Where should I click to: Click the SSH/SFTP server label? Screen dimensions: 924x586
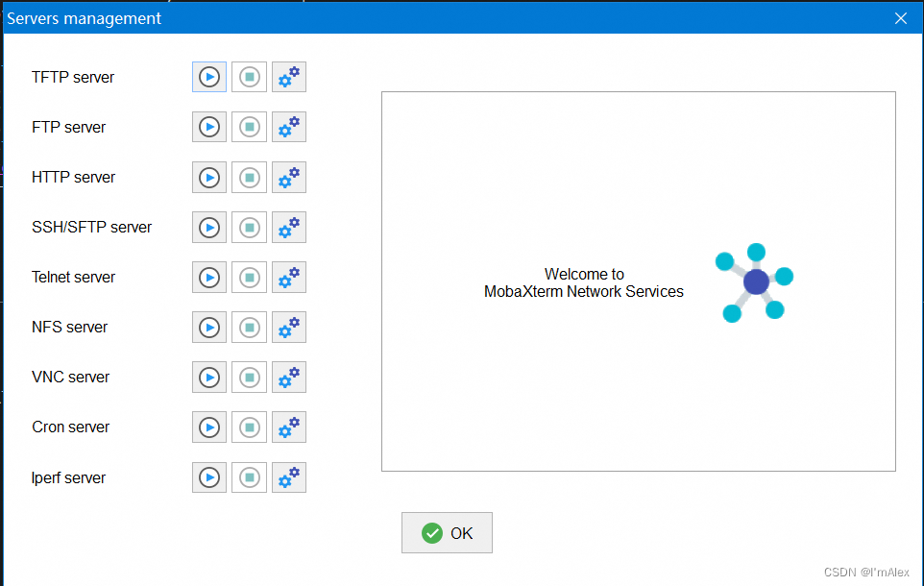[x=92, y=227]
